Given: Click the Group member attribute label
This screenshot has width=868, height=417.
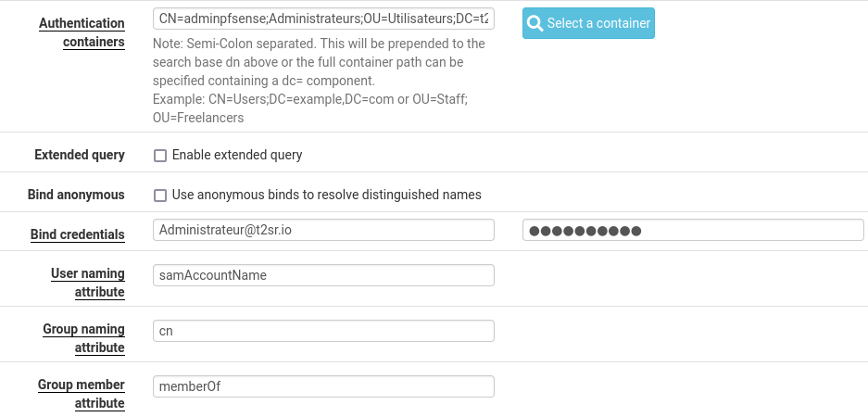Looking at the screenshot, I should pyautogui.click(x=82, y=393).
